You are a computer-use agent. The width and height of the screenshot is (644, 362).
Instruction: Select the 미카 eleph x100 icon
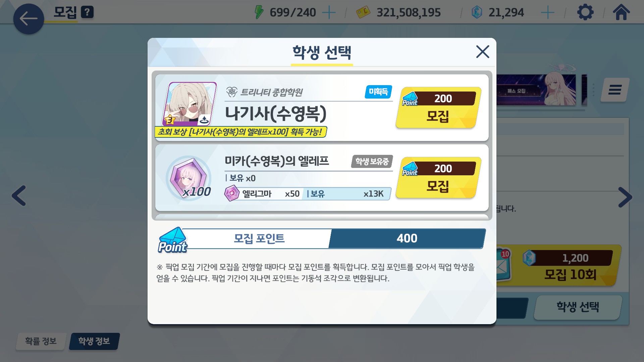189,178
